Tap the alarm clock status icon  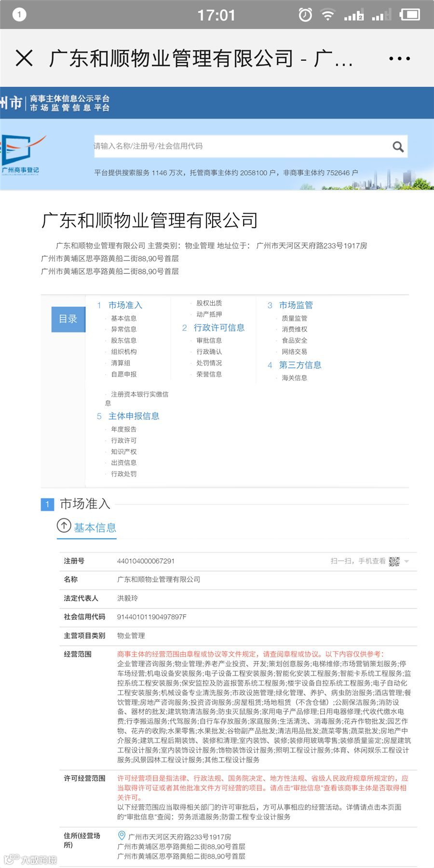click(305, 15)
